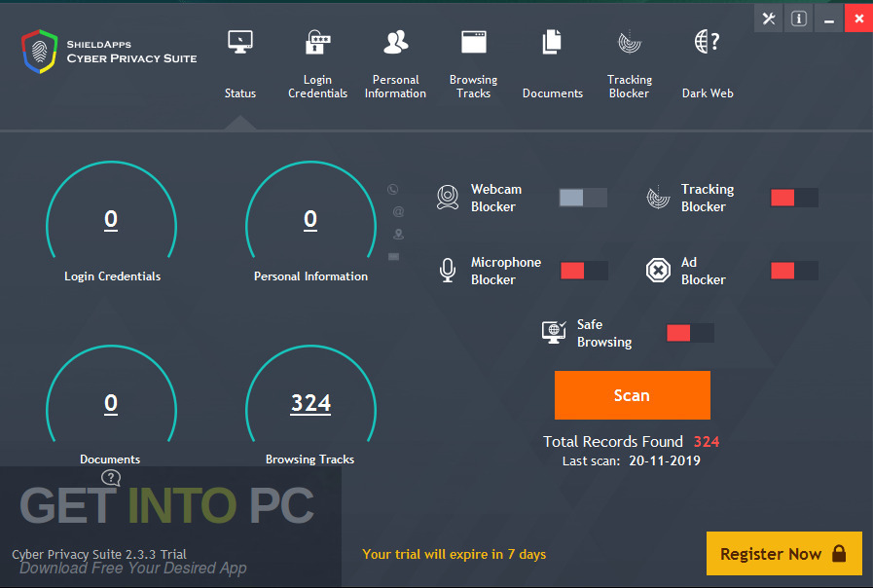Click the Webcam Blocker camera icon
873x588 pixels.
(x=448, y=197)
